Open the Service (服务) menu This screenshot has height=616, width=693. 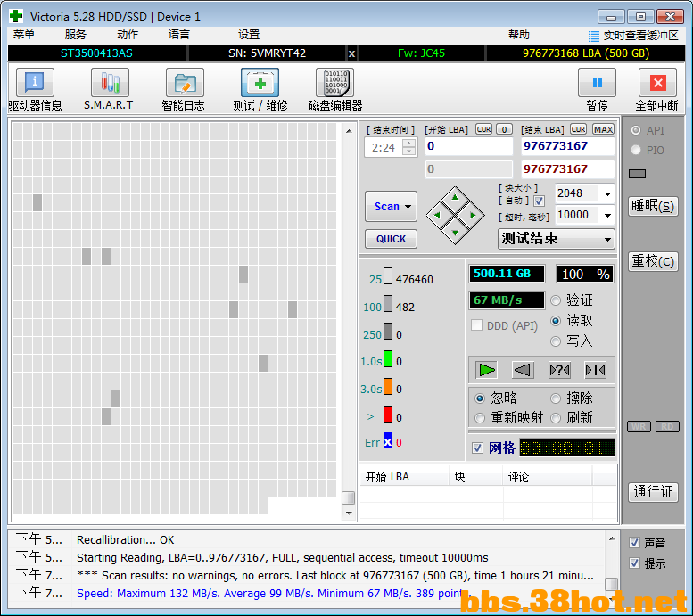[75, 35]
